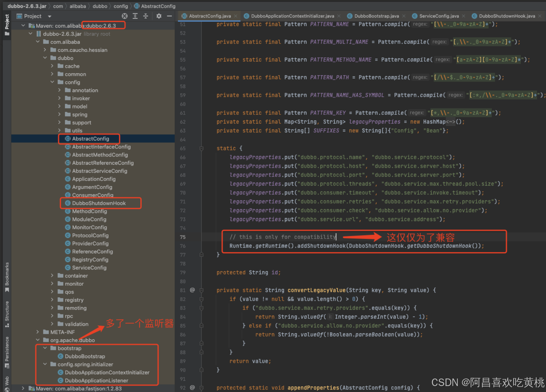The height and width of the screenshot is (392, 546).
Task: Expand the common folder
Action: pyautogui.click(x=52, y=74)
